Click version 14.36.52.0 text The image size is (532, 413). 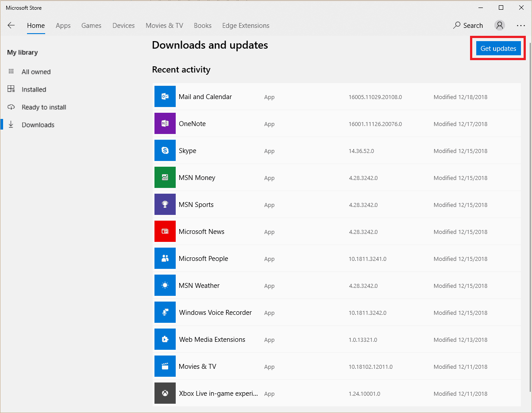pyautogui.click(x=361, y=151)
